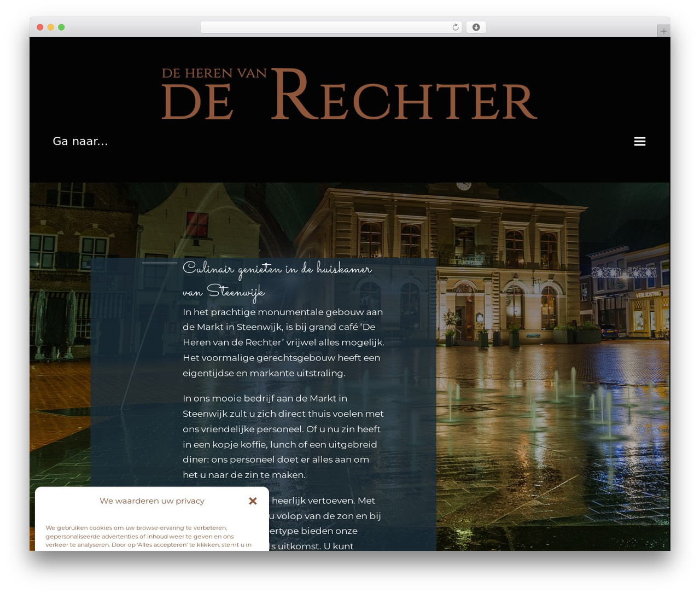Add a new browser tab
This screenshot has width=700, height=593.
click(663, 31)
